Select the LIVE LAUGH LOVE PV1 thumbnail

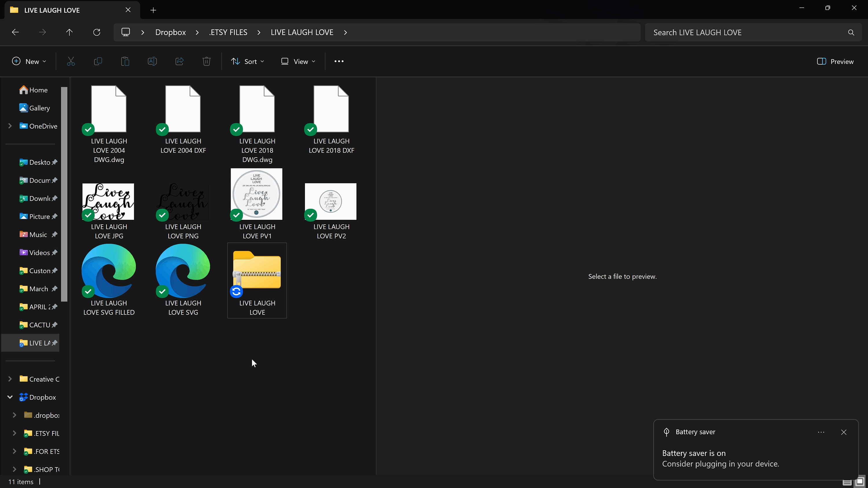(257, 194)
